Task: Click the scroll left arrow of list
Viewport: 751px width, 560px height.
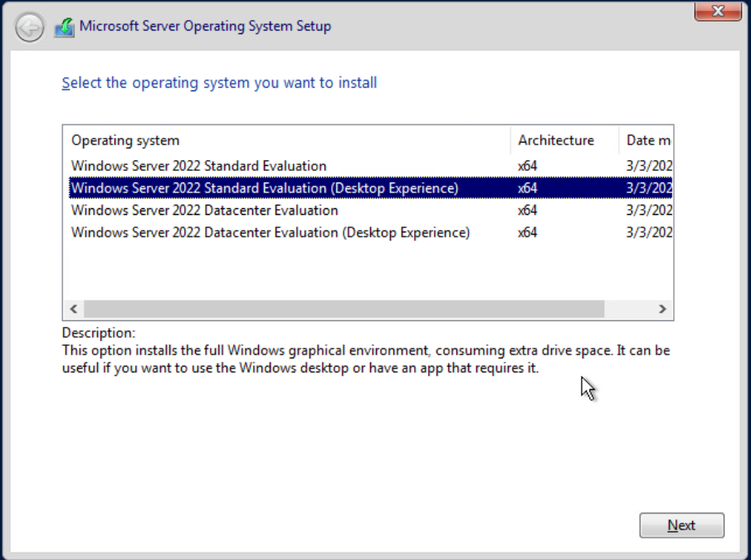Action: click(74, 309)
